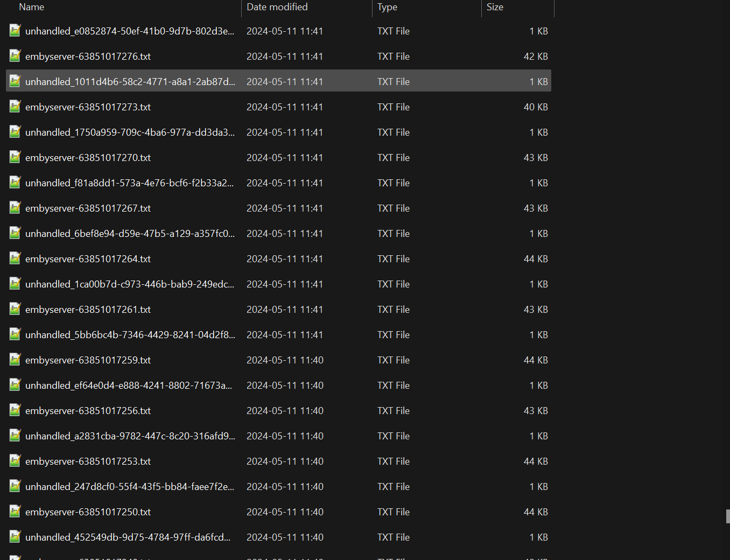Select file name embyserver-63851017273.txt
Image resolution: width=730 pixels, height=560 pixels.
[x=88, y=107]
